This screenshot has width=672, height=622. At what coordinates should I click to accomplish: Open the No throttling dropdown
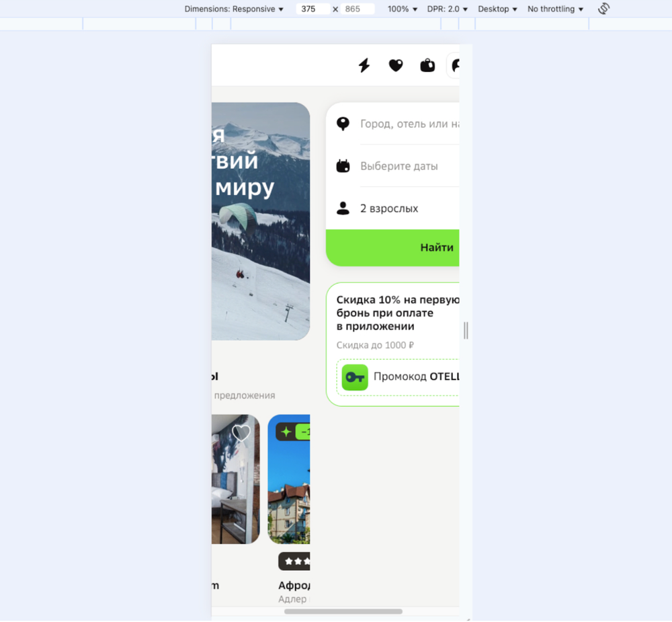pos(555,9)
